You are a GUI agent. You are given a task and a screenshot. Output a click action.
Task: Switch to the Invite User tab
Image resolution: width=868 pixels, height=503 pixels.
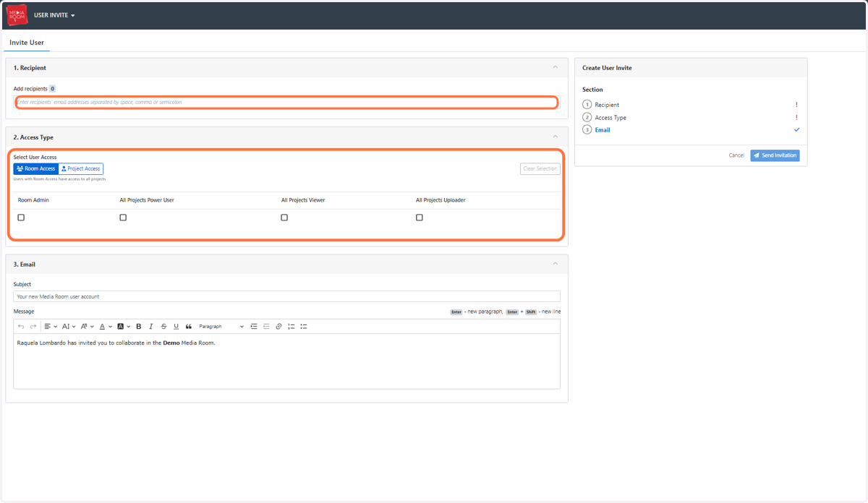point(27,43)
